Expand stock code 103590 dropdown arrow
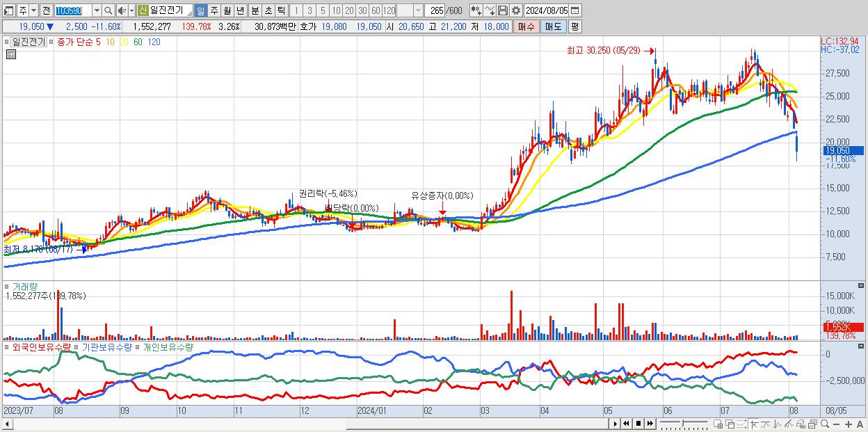 (x=97, y=10)
